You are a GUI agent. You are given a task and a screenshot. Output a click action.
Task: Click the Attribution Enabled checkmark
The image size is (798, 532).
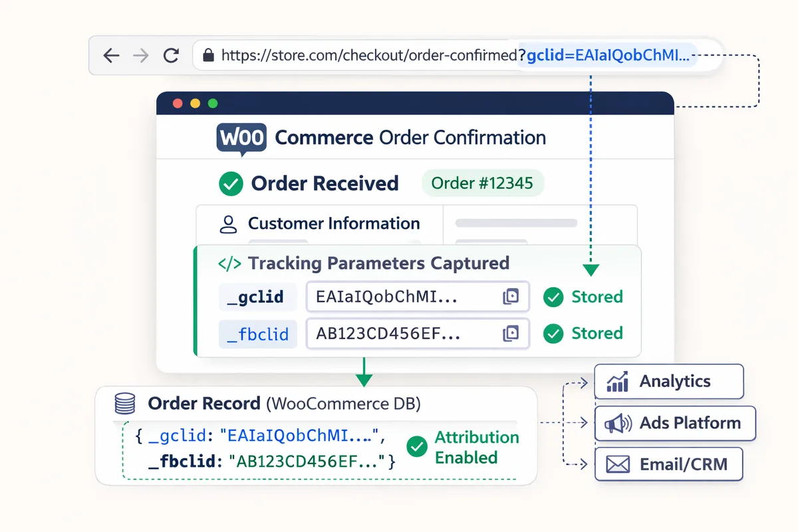[417, 447]
